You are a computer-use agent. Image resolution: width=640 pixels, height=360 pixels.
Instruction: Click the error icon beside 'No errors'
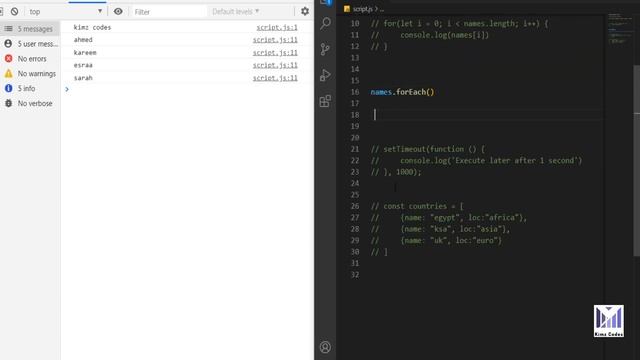[x=8, y=59]
